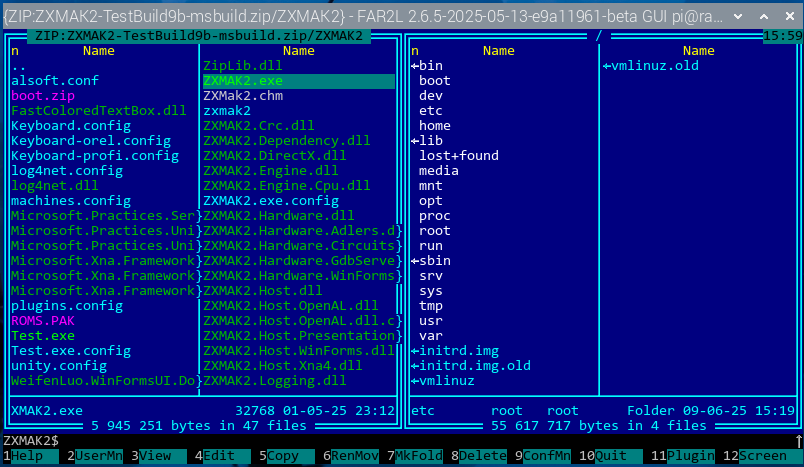Select machines.config file
The width and height of the screenshot is (804, 467).
pos(71,201)
